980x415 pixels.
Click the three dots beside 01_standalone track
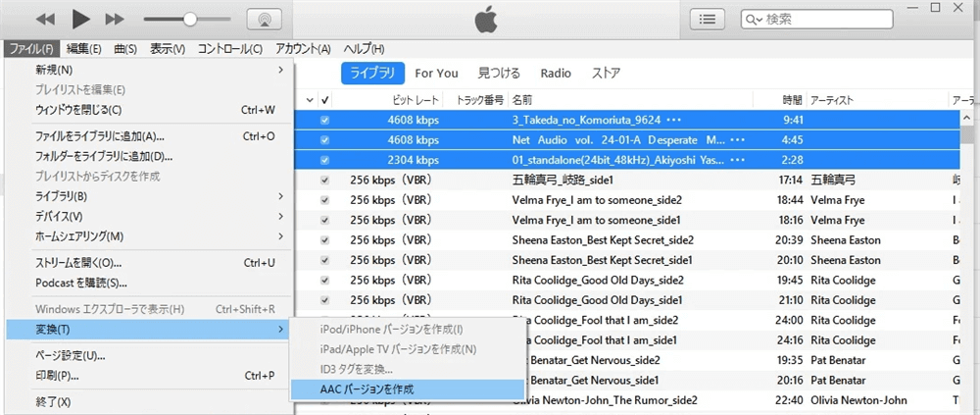(x=751, y=161)
